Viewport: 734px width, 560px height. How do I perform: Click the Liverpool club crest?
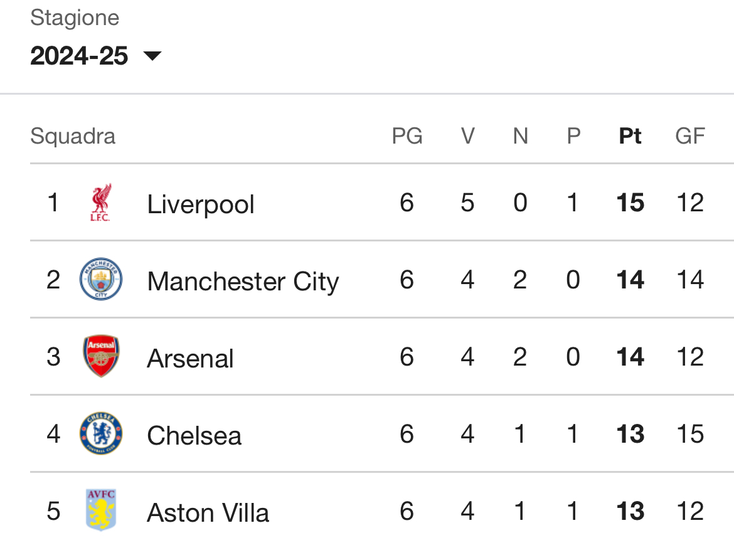click(x=100, y=203)
